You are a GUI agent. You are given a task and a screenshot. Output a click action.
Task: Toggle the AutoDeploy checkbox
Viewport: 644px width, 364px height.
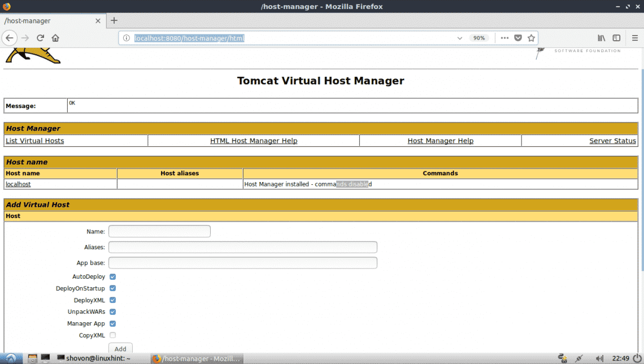click(x=112, y=277)
